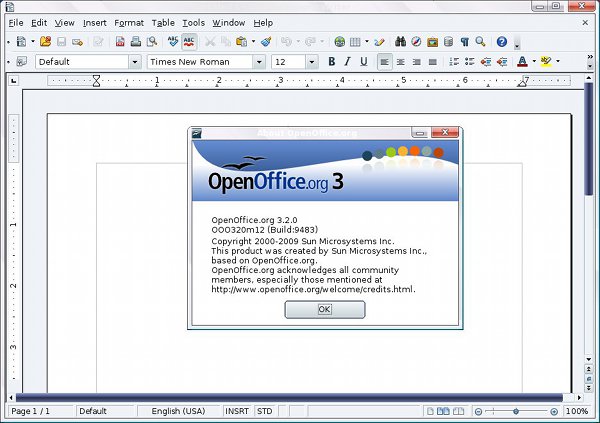Toggle Bold formatting
This screenshot has width=600, height=423.
pyautogui.click(x=331, y=61)
